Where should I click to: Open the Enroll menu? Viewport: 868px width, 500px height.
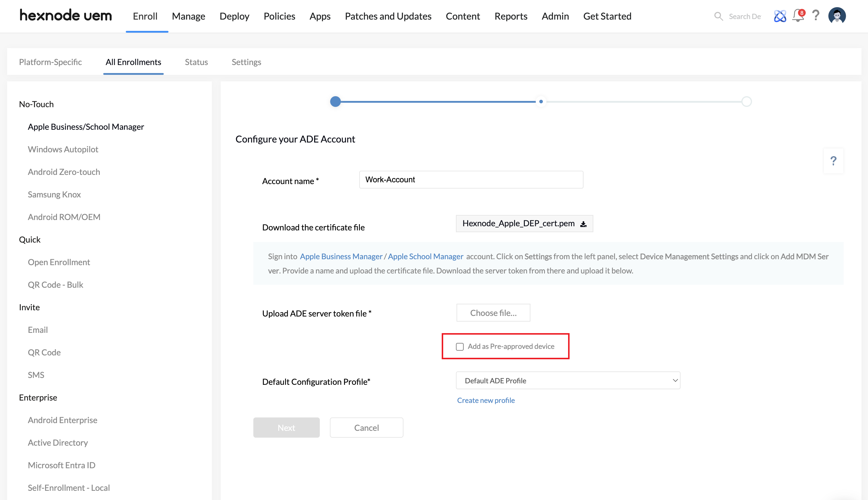[145, 16]
